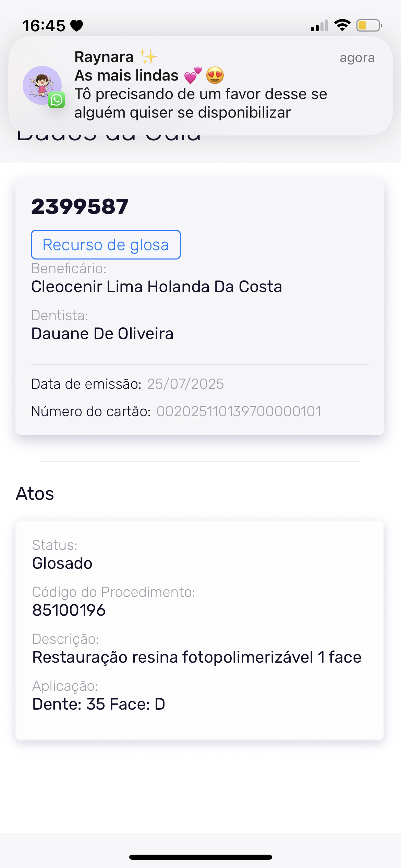Tap the card number 00202511013970000101
This screenshot has height=868, width=401.
click(x=239, y=411)
